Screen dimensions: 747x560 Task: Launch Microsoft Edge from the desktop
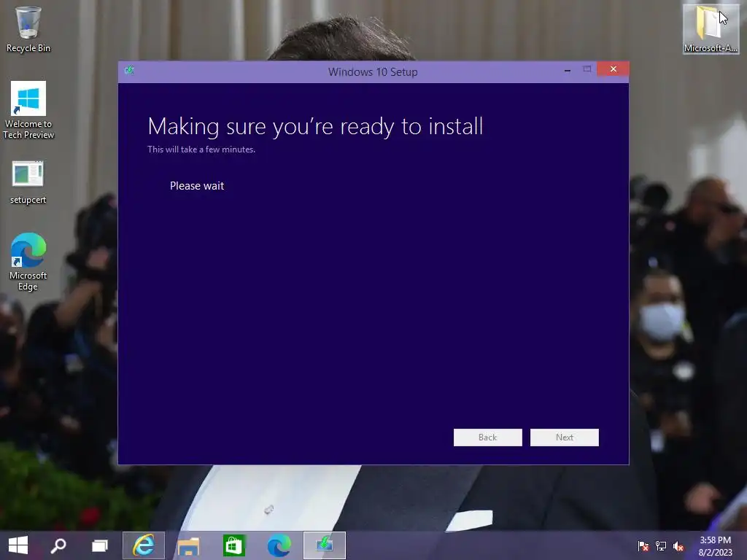coord(28,262)
